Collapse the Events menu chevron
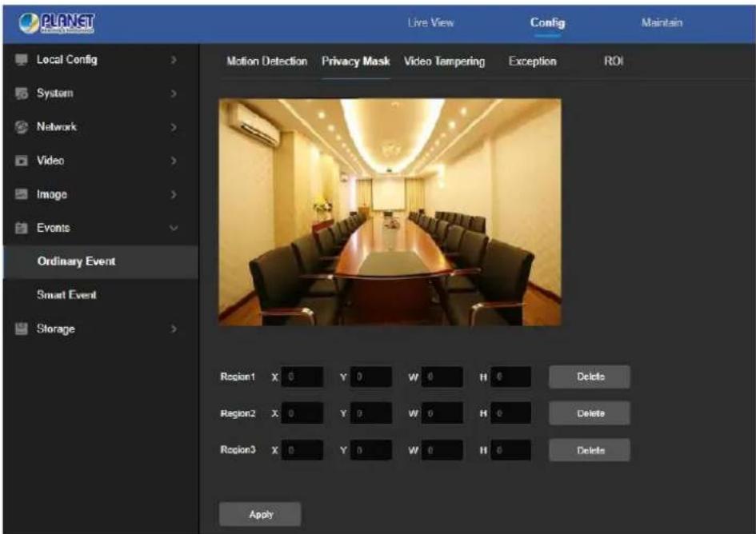 (x=174, y=228)
